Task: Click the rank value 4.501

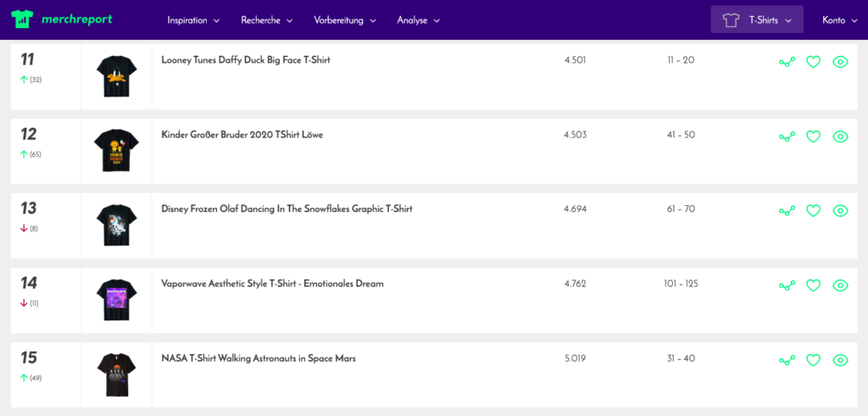Action: (576, 60)
